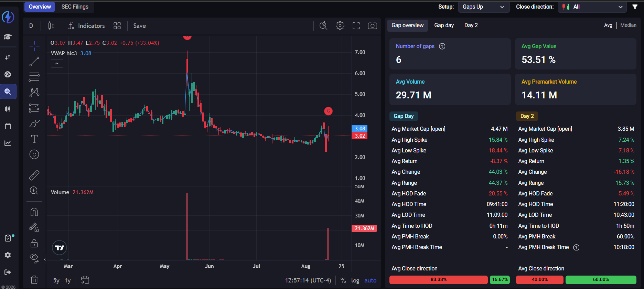Switch to the Day 2 tab
Image resolution: width=644 pixels, height=289 pixels.
[471, 25]
